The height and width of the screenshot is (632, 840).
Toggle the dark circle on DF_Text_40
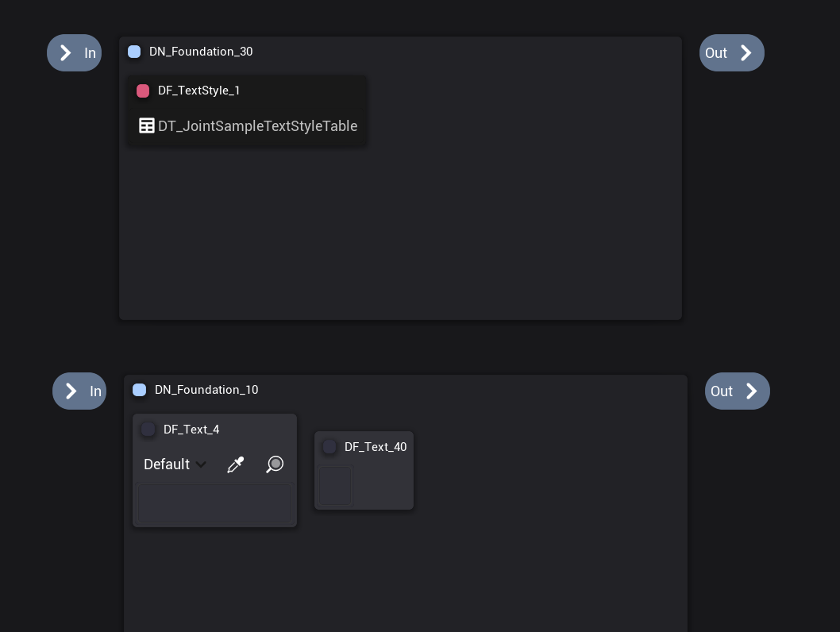(329, 447)
